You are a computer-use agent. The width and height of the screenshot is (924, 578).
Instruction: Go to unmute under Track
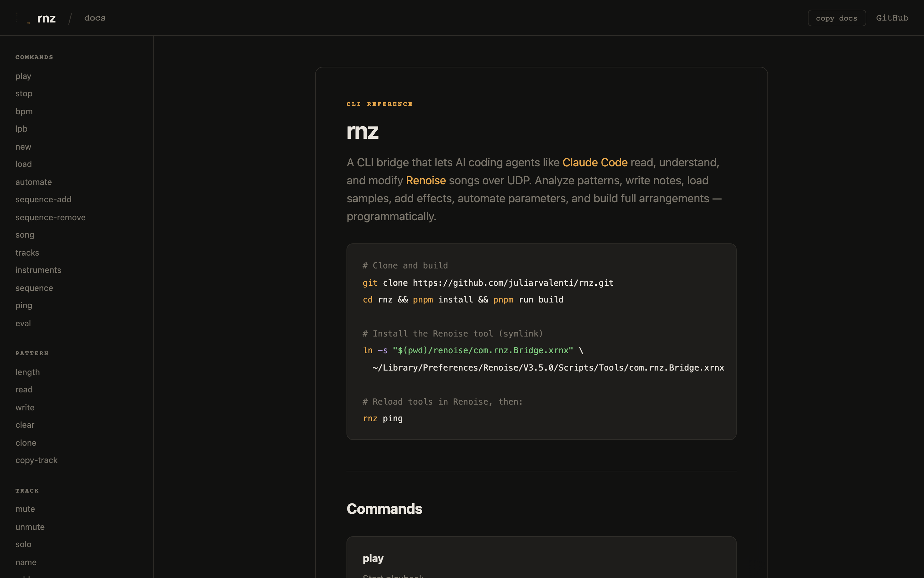30,527
